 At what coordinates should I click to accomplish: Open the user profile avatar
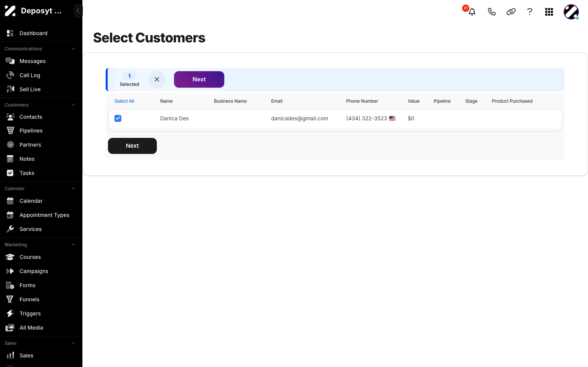(x=571, y=12)
